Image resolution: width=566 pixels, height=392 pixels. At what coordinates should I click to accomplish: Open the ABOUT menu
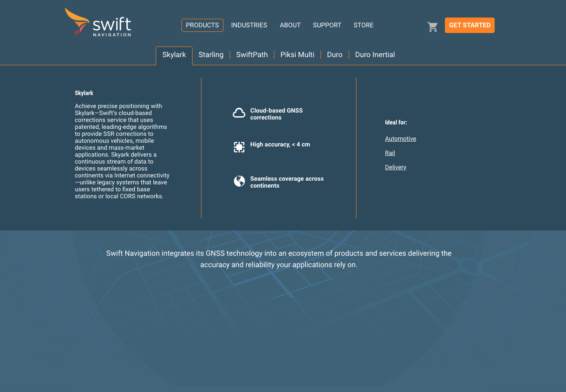point(290,25)
